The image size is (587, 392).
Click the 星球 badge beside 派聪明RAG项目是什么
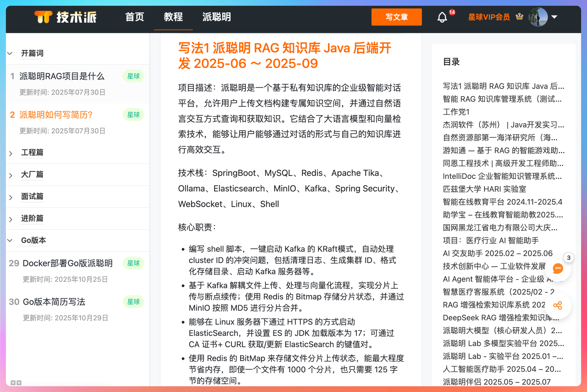pos(133,76)
